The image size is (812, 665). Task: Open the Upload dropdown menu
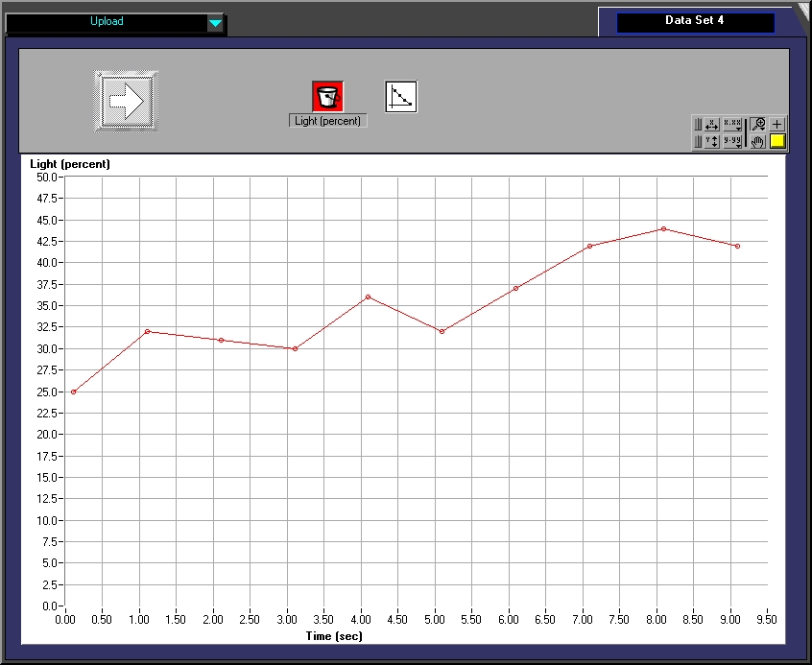(x=215, y=23)
